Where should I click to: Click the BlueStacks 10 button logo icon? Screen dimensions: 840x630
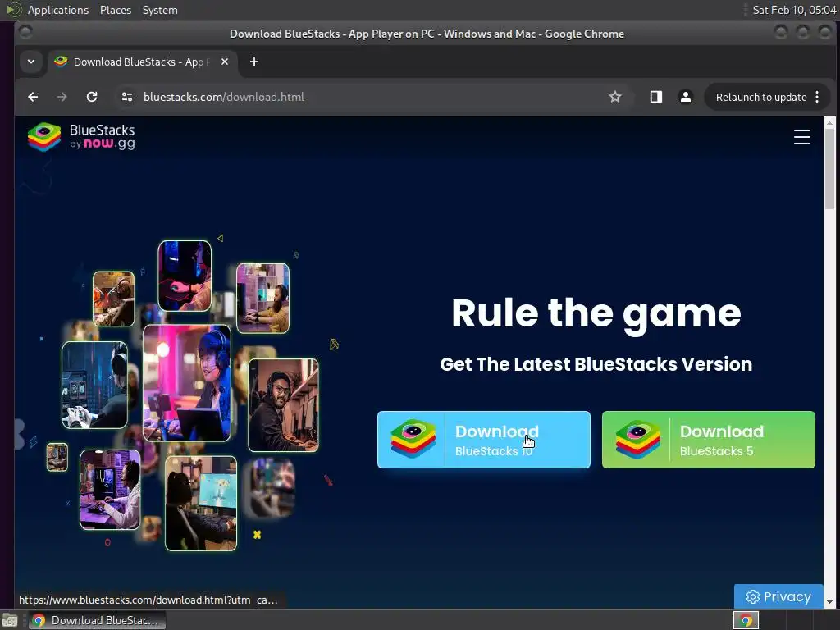point(413,440)
